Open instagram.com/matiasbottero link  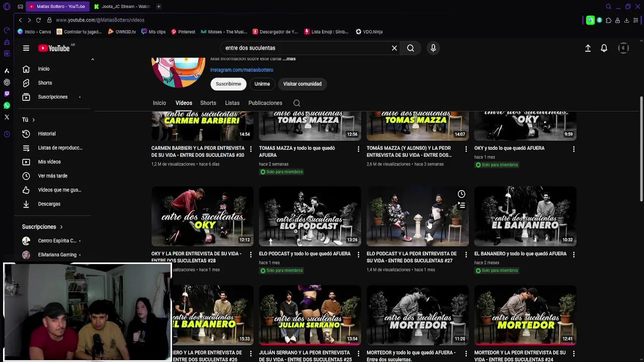(x=242, y=70)
